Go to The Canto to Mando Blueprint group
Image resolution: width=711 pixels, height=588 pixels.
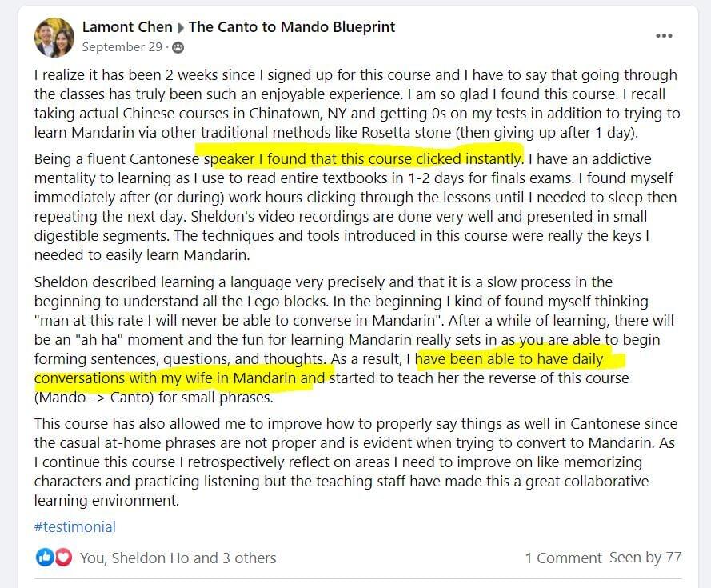292,27
